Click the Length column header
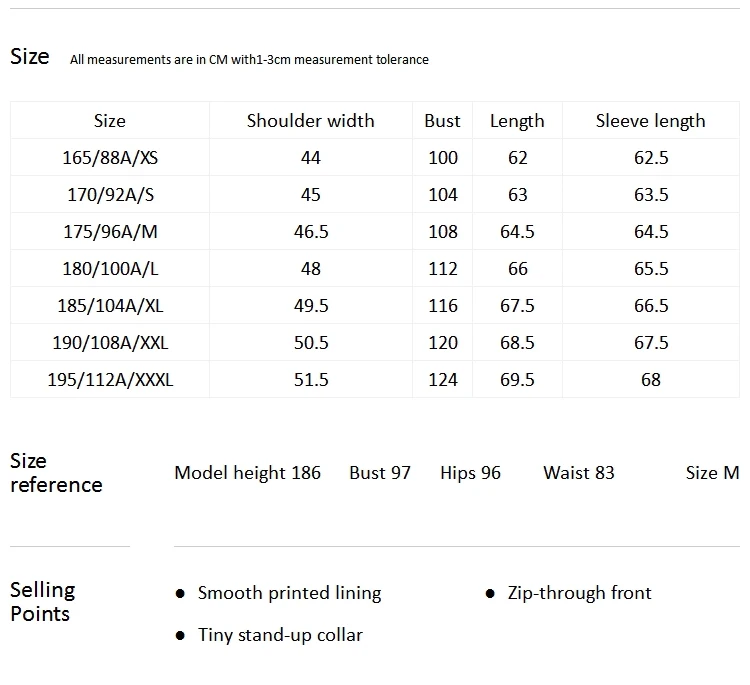 point(517,122)
